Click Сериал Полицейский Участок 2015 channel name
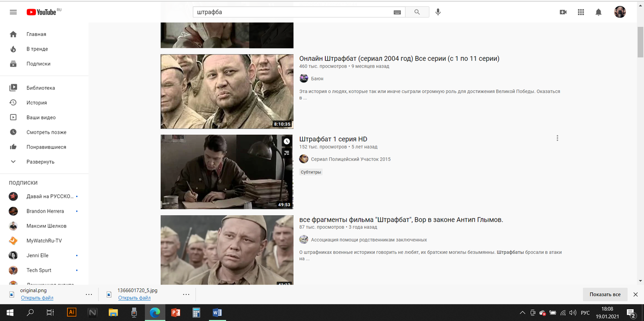This screenshot has height=321, width=644. click(x=351, y=159)
